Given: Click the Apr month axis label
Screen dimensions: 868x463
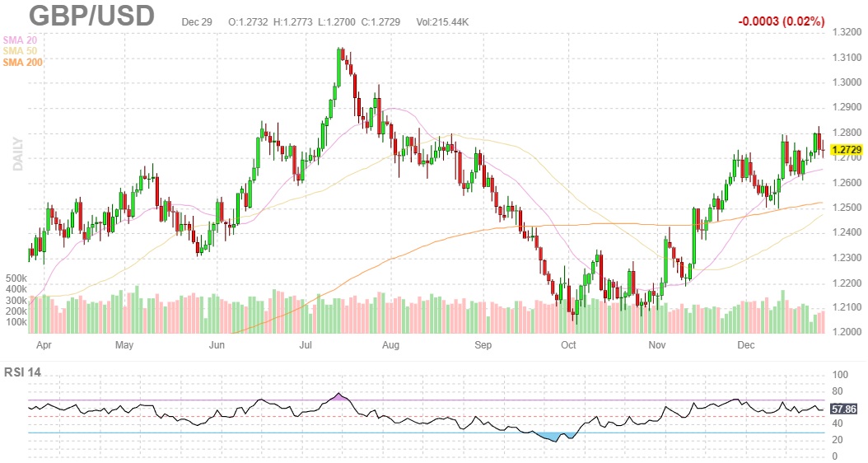Looking at the screenshot, I should 44,345.
